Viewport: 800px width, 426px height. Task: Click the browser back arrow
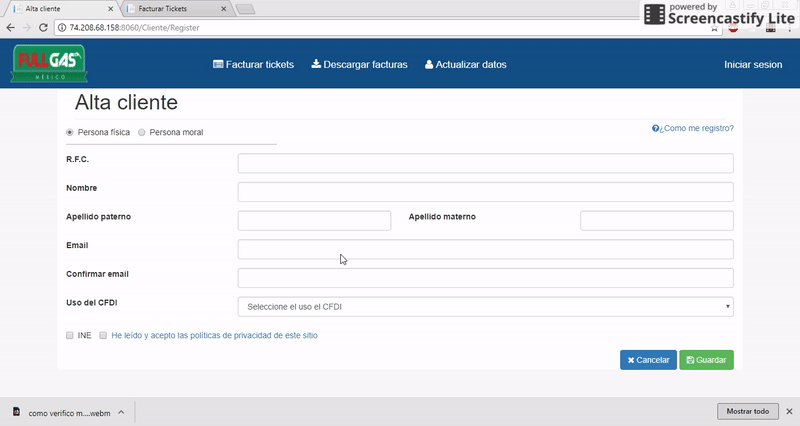point(11,27)
